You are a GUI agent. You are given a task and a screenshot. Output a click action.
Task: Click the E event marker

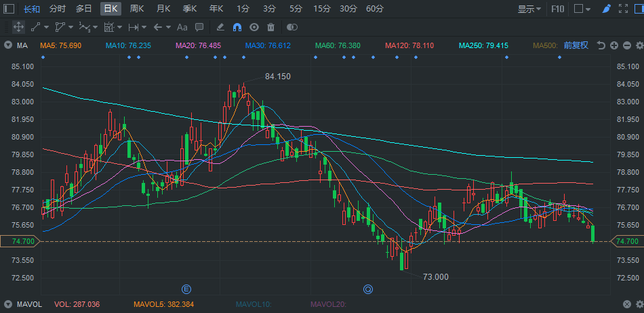186,289
